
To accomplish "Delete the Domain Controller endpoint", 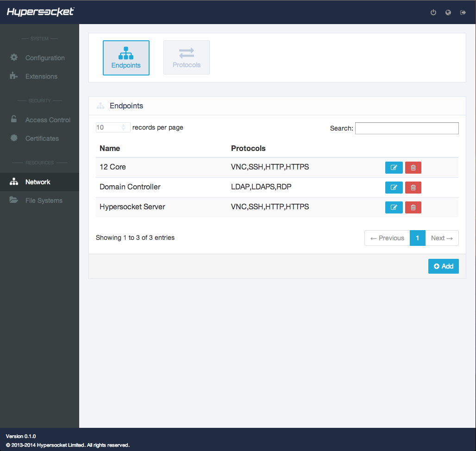I will 413,188.
